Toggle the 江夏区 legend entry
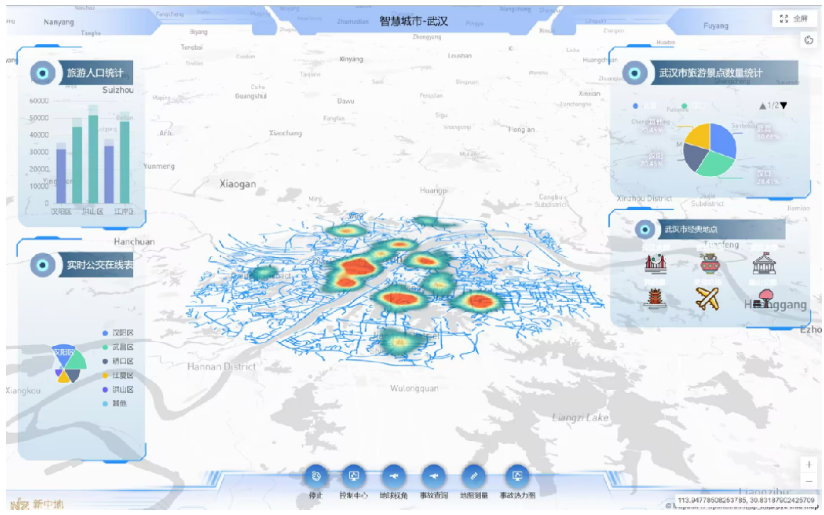 (123, 375)
